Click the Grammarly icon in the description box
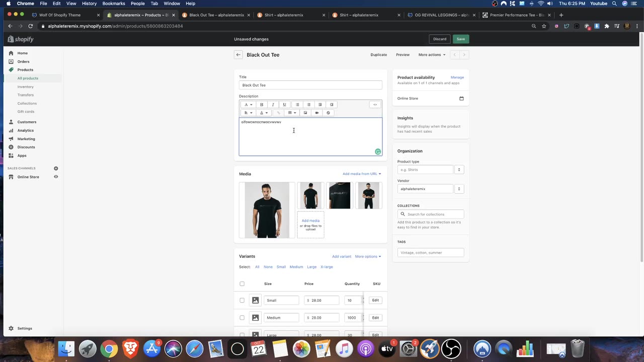644x362 pixels. point(378,151)
